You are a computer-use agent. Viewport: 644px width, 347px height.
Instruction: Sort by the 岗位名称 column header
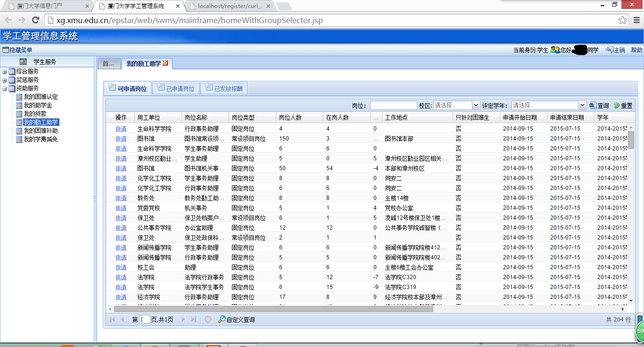(205, 118)
